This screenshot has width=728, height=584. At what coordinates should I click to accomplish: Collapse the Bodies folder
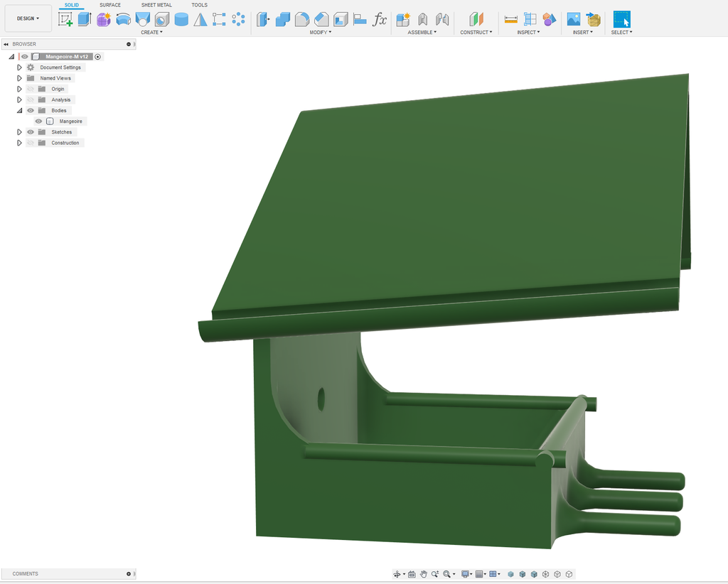point(20,111)
